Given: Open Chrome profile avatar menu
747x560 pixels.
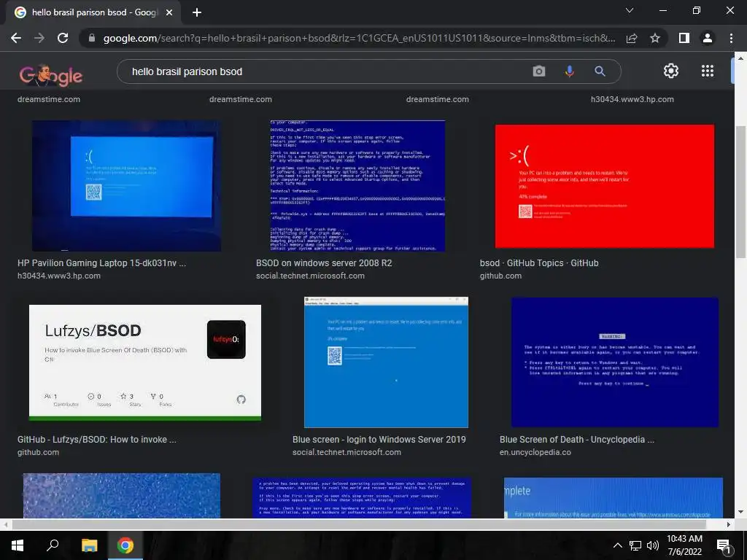Looking at the screenshot, I should [x=708, y=38].
